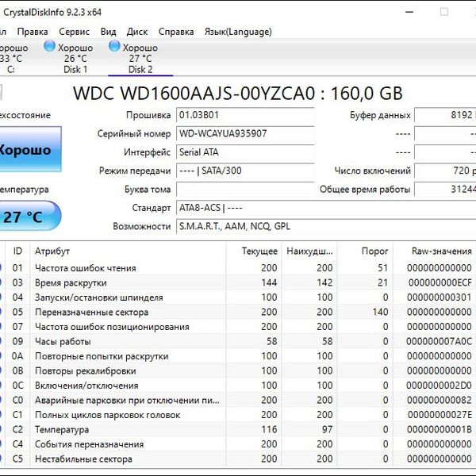Click the Текущее column header

(x=254, y=251)
